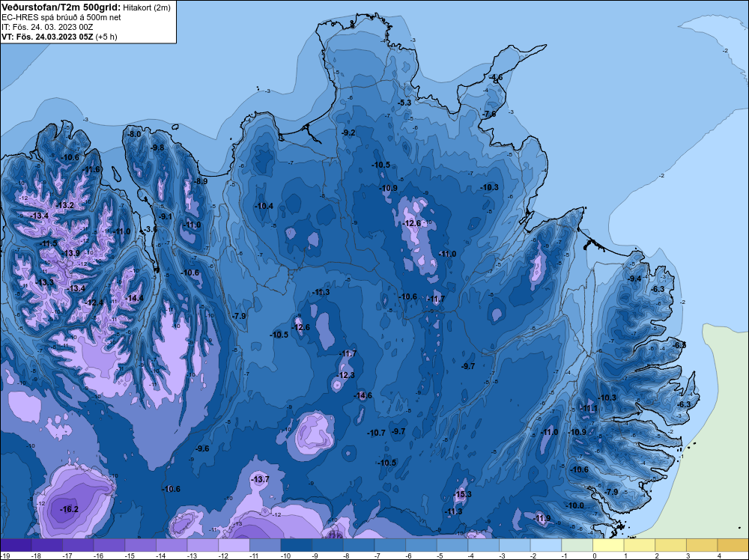The image size is (749, 560).
Task: Click the -11.1 temperature label
Action: (x=589, y=408)
